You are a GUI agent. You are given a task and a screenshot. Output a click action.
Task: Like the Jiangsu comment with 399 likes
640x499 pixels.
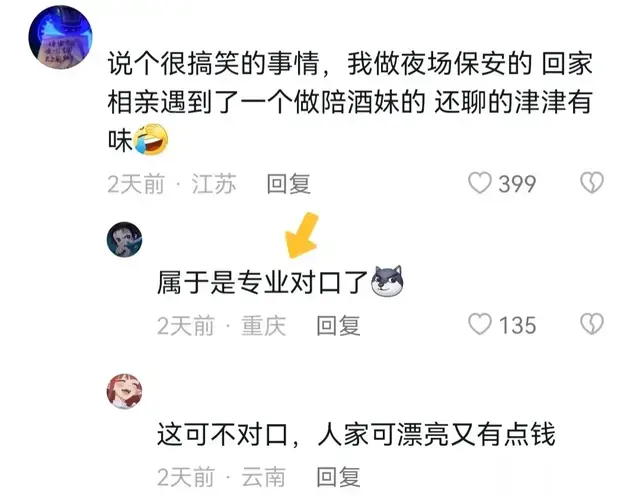[x=480, y=183]
